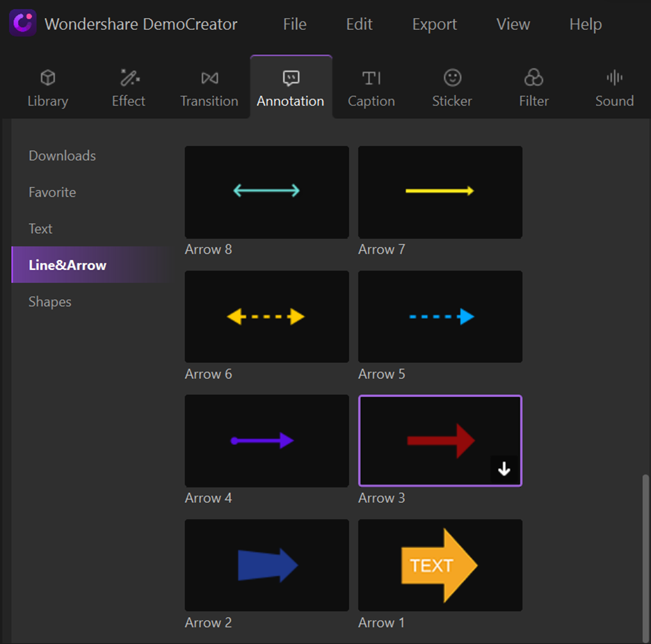The image size is (651, 644).
Task: Choose the Arrow 7 yellow arrow thumbnail
Action: [440, 192]
